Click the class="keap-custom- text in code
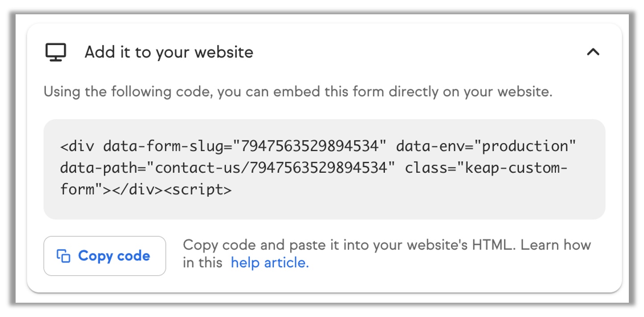644x317 pixels. pos(486,167)
